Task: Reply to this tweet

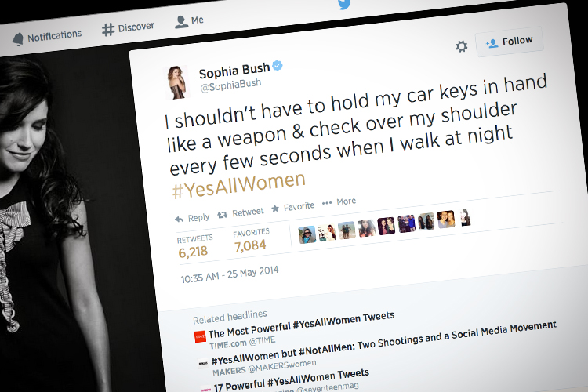Action: pyautogui.click(x=192, y=218)
